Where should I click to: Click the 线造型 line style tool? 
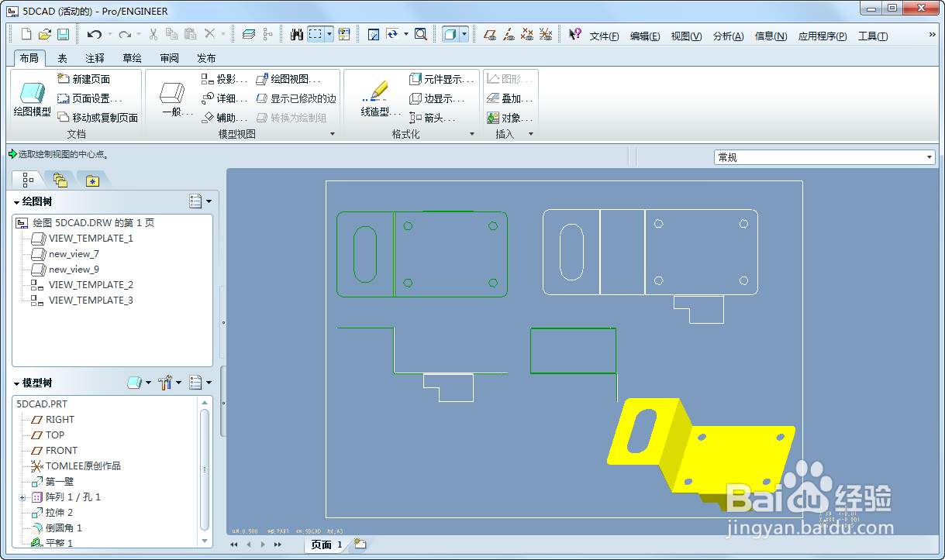(x=377, y=93)
